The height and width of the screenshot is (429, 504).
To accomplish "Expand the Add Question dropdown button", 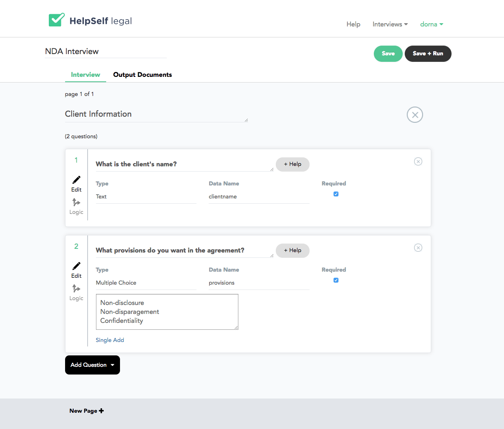I will click(x=92, y=365).
